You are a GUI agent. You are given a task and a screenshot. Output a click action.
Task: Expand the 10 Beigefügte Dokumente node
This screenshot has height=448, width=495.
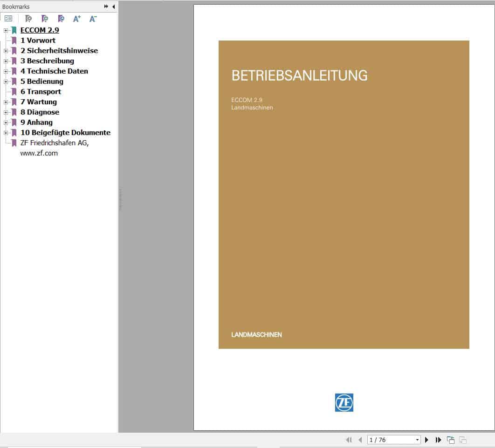click(x=6, y=133)
